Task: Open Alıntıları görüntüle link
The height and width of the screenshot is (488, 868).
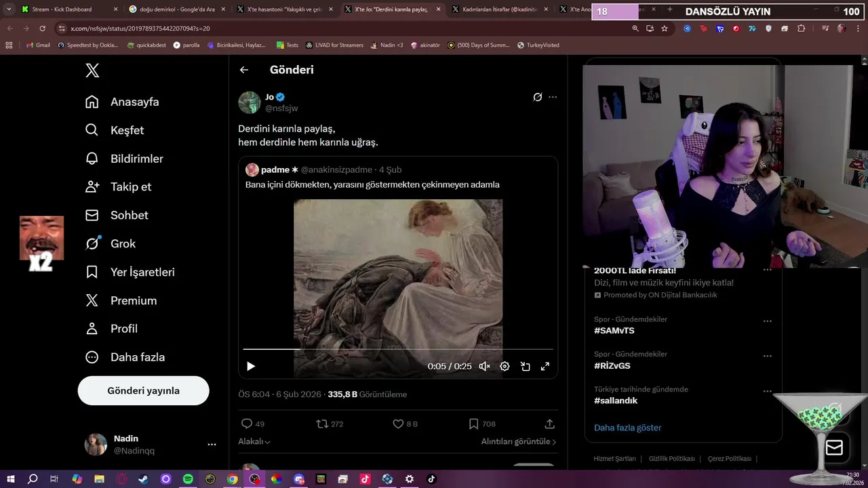Action: pos(519,441)
